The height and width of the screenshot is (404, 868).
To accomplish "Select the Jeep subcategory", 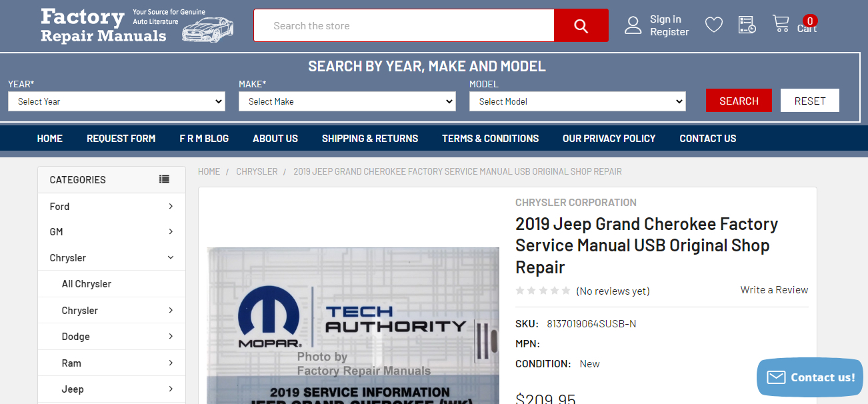I will 73,389.
